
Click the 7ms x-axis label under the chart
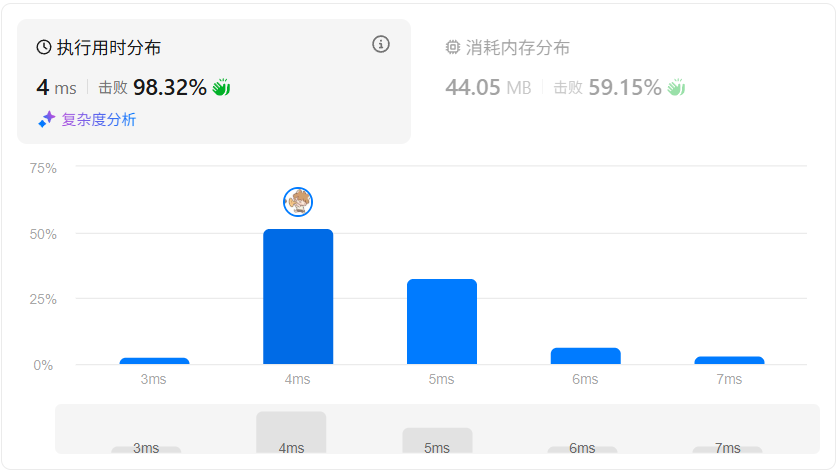pos(729,379)
